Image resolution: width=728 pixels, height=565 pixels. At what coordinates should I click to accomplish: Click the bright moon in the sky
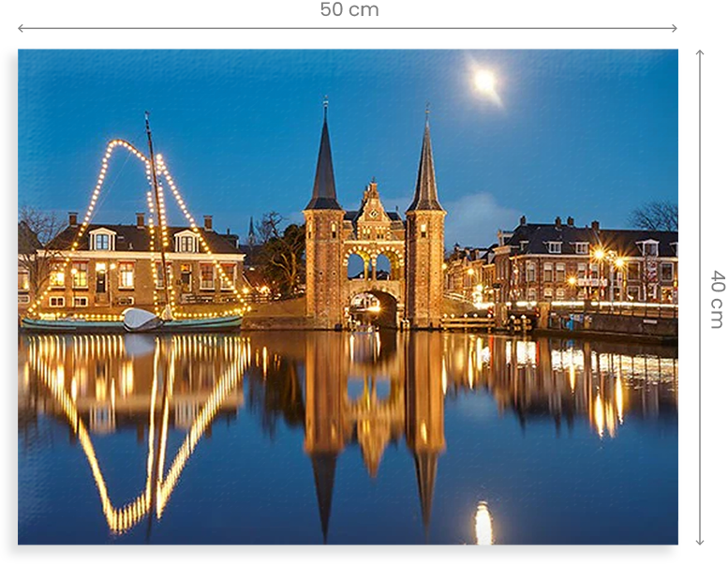tap(484, 82)
